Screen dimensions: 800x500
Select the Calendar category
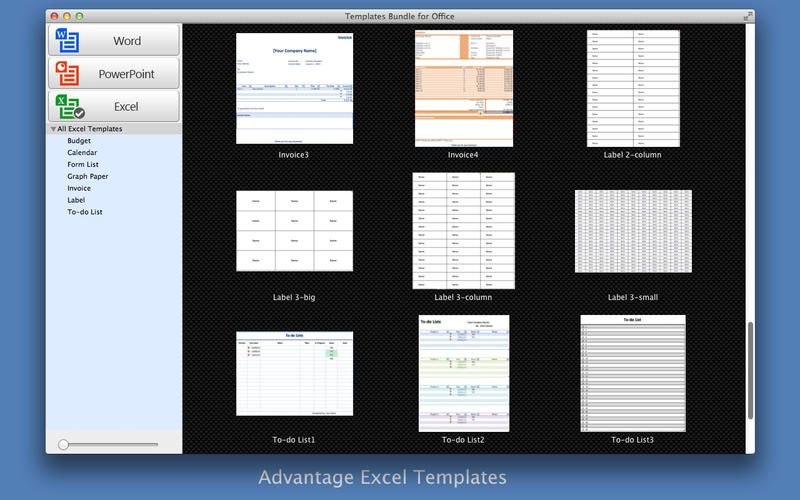pyautogui.click(x=82, y=153)
